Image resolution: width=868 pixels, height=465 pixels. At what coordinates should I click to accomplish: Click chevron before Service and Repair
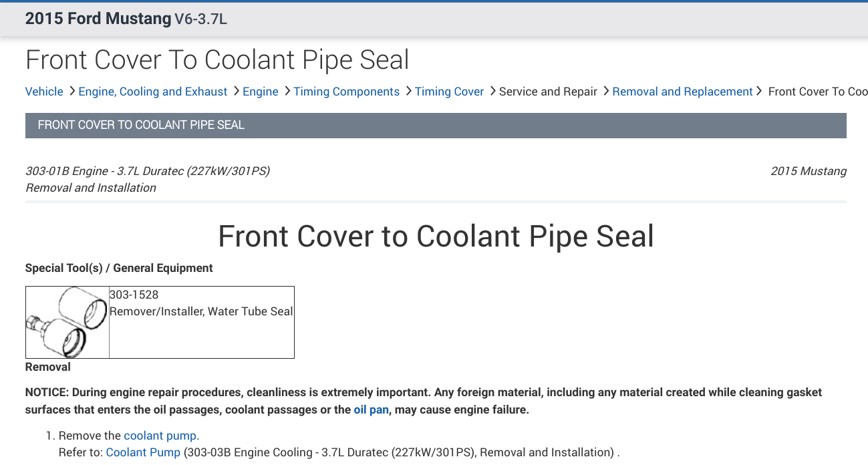(x=492, y=91)
